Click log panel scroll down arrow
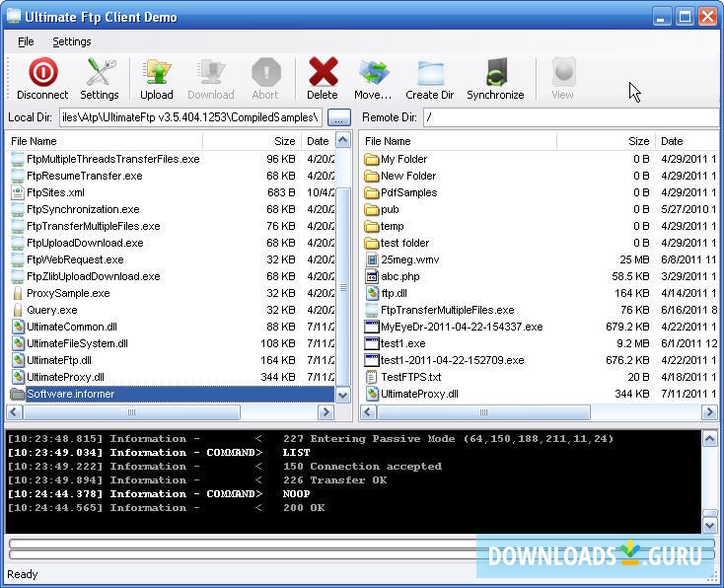Screen dimensions: 724x588 [709, 525]
